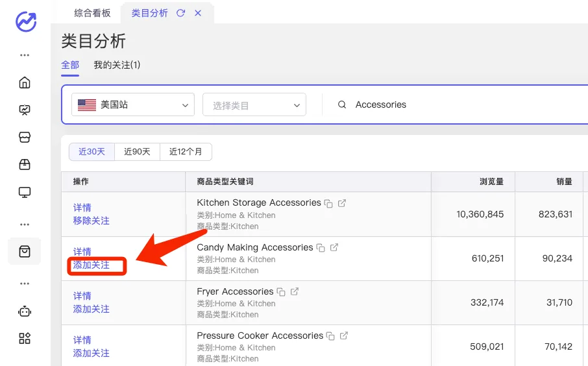Viewport: 588px width, 366px height.
Task: Open the 美国站 site dropdown
Action: point(133,104)
